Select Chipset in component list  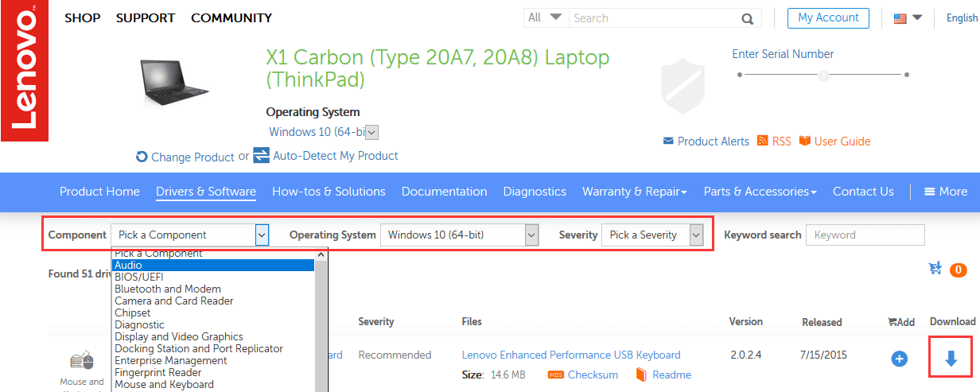[213, 313]
